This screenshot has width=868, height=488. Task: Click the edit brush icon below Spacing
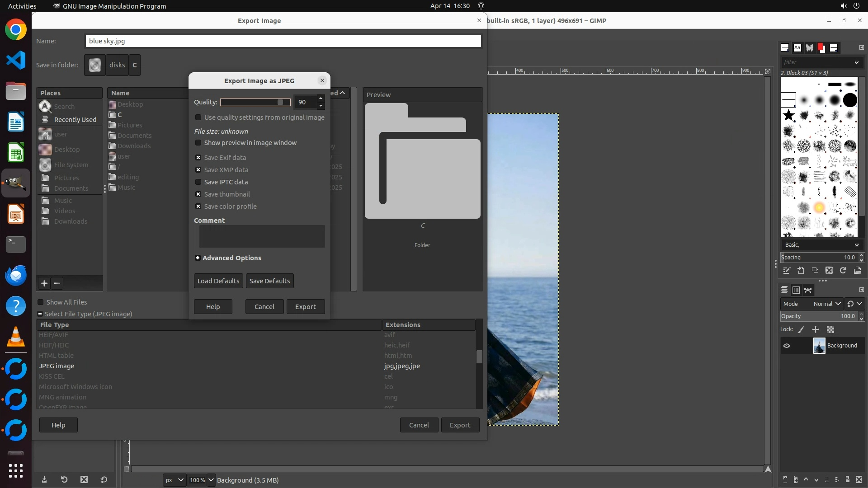click(787, 271)
